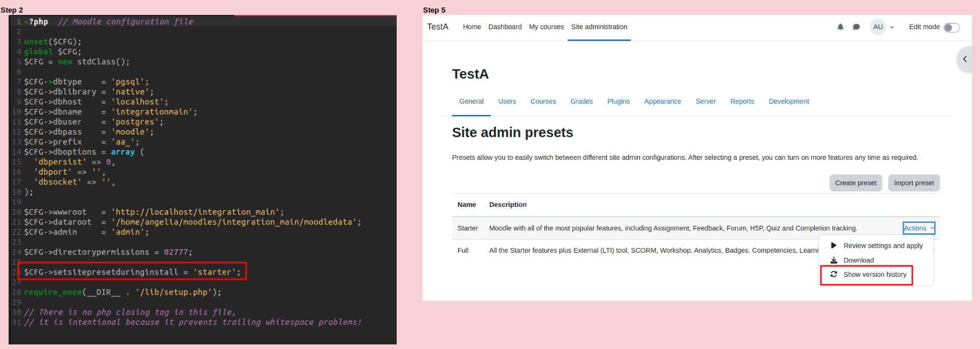Click the setsitepresetduringinstall line in the code editor
The image size is (980, 349).
[x=132, y=272]
